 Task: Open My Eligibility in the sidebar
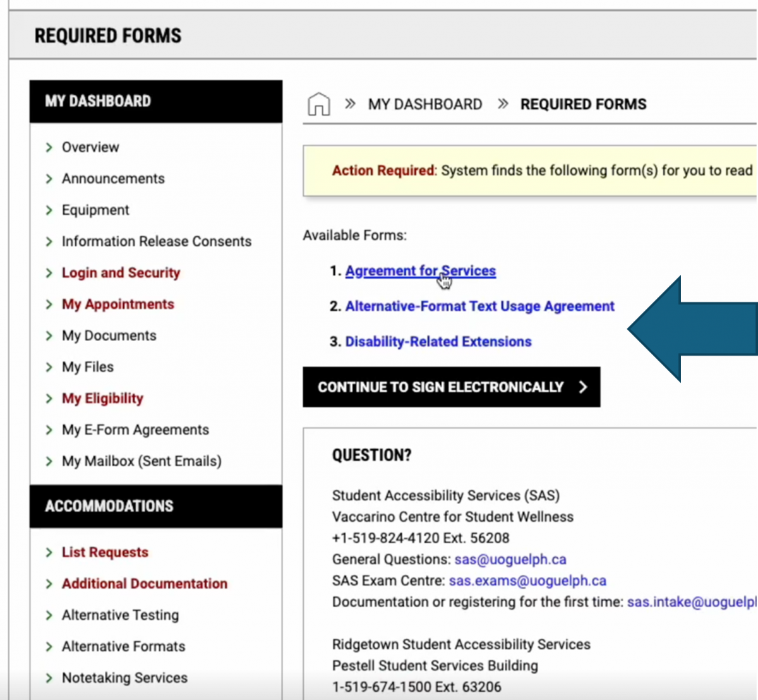point(102,399)
